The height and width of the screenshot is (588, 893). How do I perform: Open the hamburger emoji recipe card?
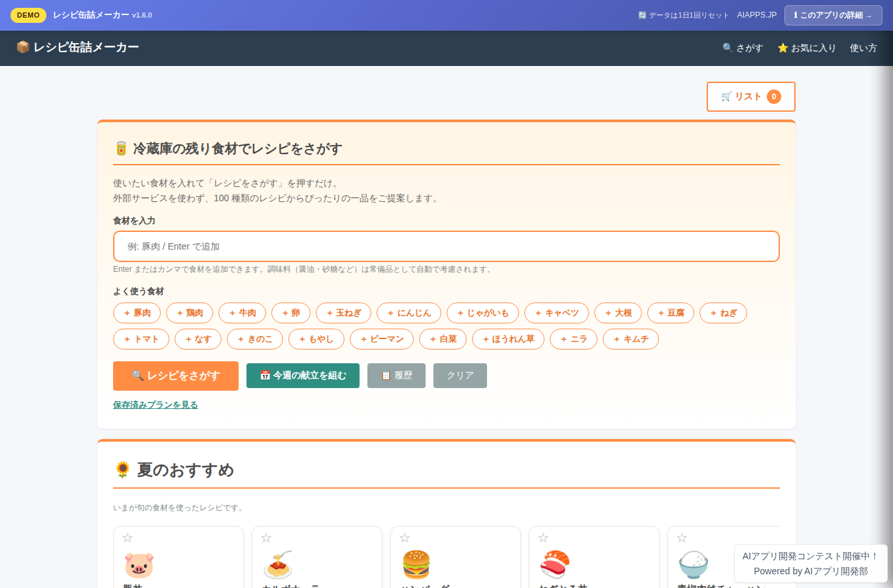[456, 557]
